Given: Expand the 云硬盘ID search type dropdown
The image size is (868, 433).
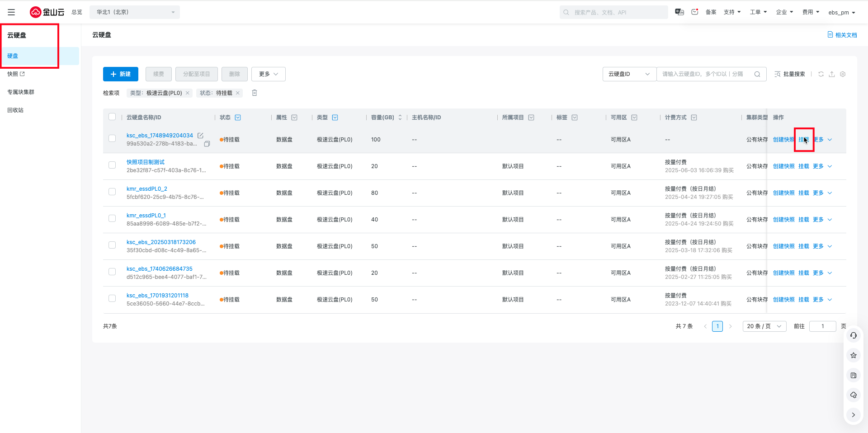Looking at the screenshot, I should click(x=629, y=74).
